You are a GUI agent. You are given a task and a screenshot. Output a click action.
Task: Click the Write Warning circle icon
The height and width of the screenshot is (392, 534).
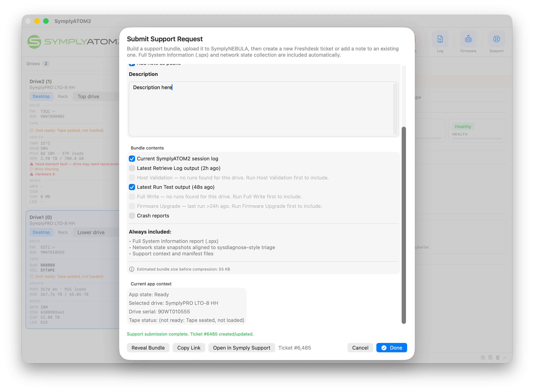click(31, 169)
